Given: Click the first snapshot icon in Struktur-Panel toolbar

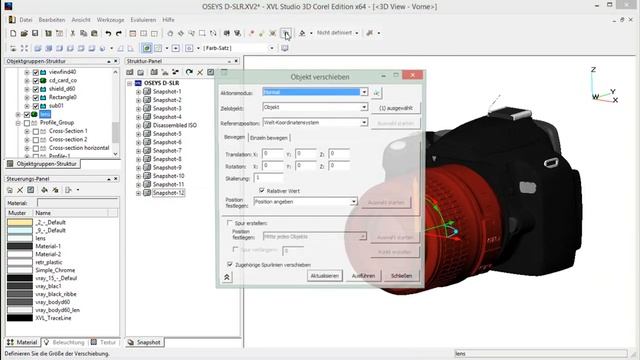Looking at the screenshot, I should (x=130, y=72).
